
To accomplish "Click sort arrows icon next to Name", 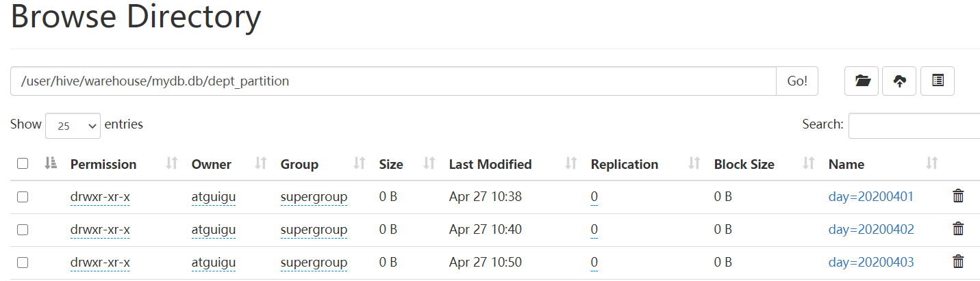I will pyautogui.click(x=931, y=164).
